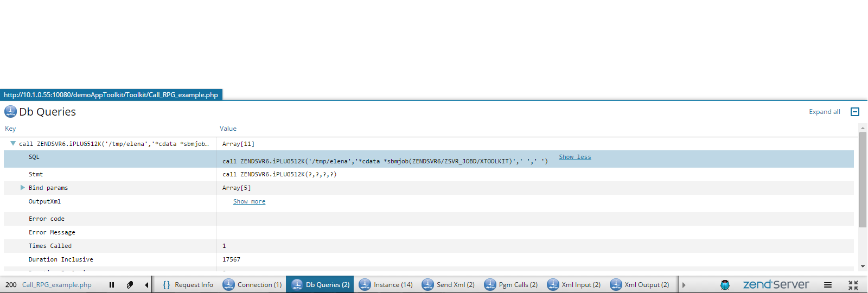Click Show more for OutputXml

tap(249, 202)
